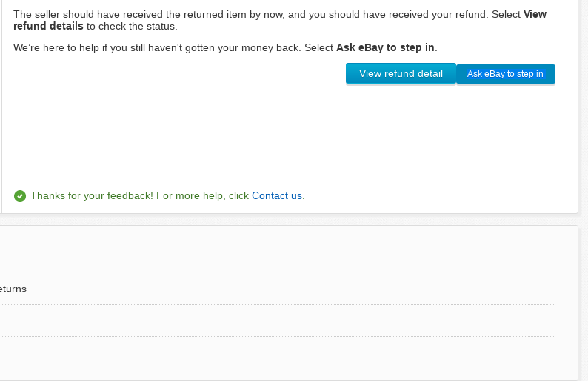Click the empty row beneath the Returns row

tap(274, 320)
